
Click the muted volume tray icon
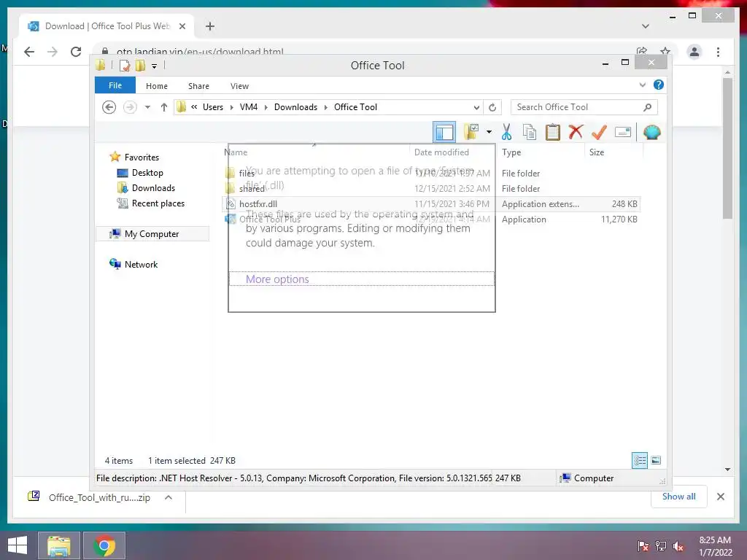678,546
